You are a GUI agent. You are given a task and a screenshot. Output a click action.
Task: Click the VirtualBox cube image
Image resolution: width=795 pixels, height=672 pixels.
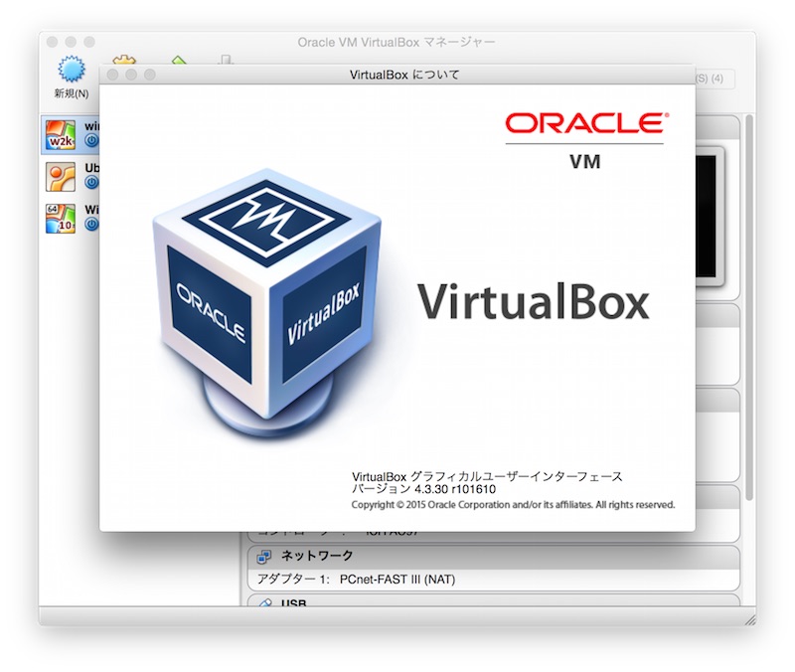(267, 303)
